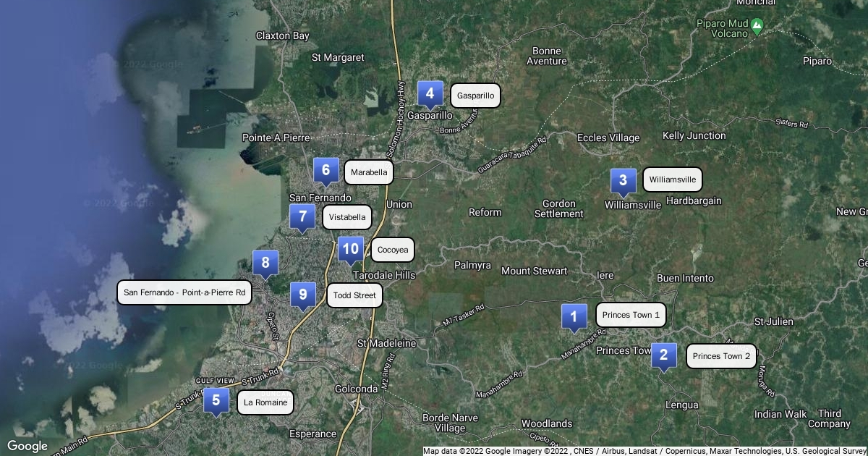Click the Williamsville callout label
This screenshot has height=456, width=868.
(x=672, y=180)
